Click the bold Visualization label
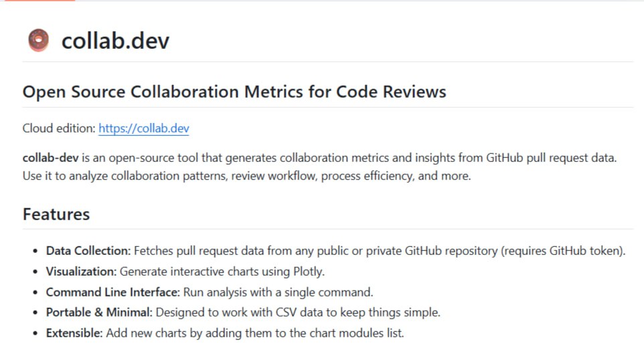The width and height of the screenshot is (644, 354). coord(82,272)
